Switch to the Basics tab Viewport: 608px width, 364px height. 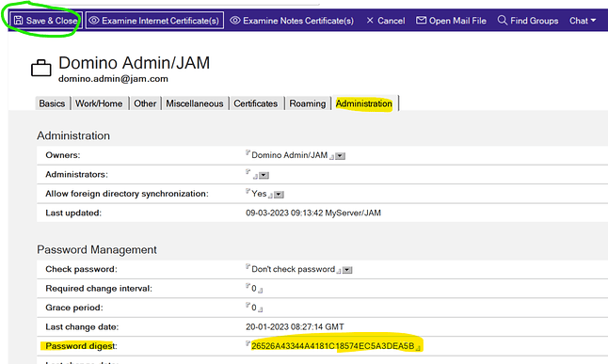tap(52, 103)
